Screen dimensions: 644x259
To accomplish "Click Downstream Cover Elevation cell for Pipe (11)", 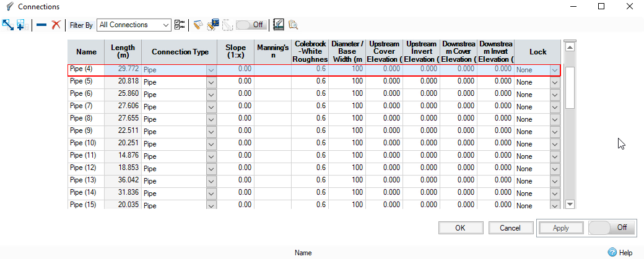I will [x=459, y=155].
